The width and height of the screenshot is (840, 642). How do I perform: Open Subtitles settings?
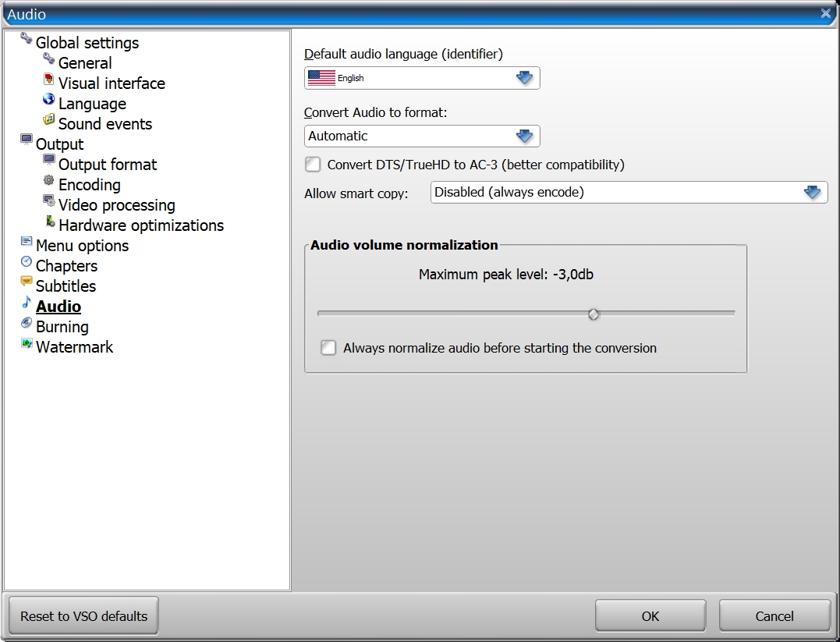coord(66,286)
